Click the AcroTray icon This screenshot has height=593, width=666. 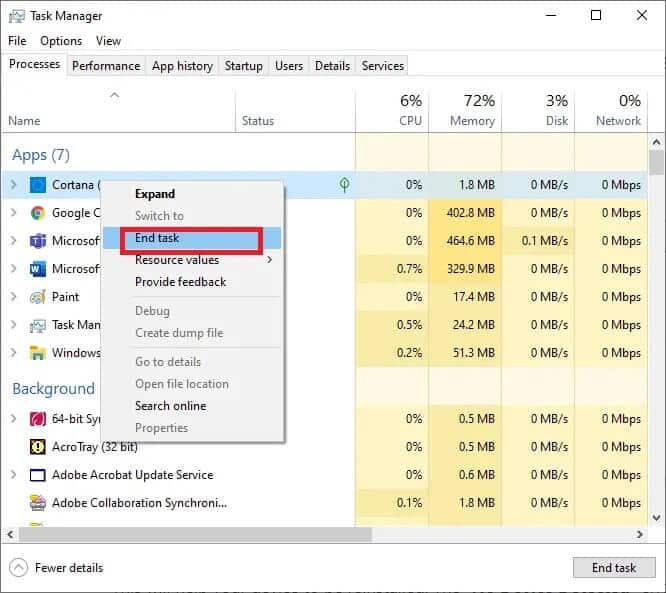coord(38,447)
